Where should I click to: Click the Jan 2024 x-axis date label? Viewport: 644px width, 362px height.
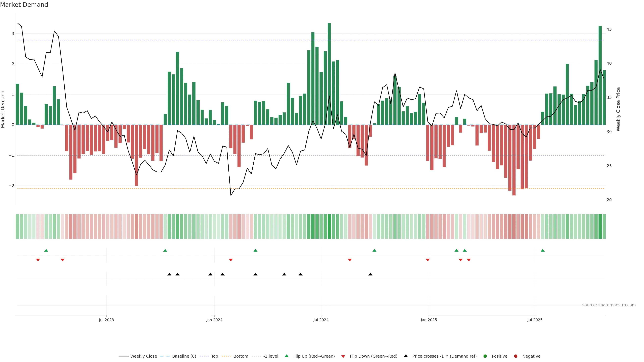coord(214,320)
